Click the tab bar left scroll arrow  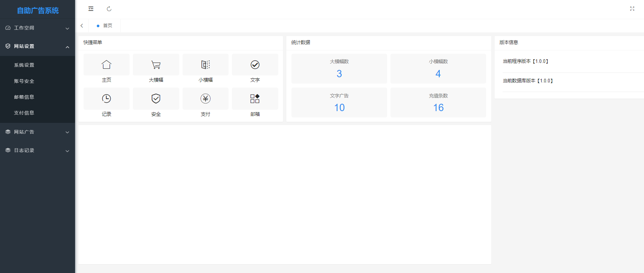[82, 26]
